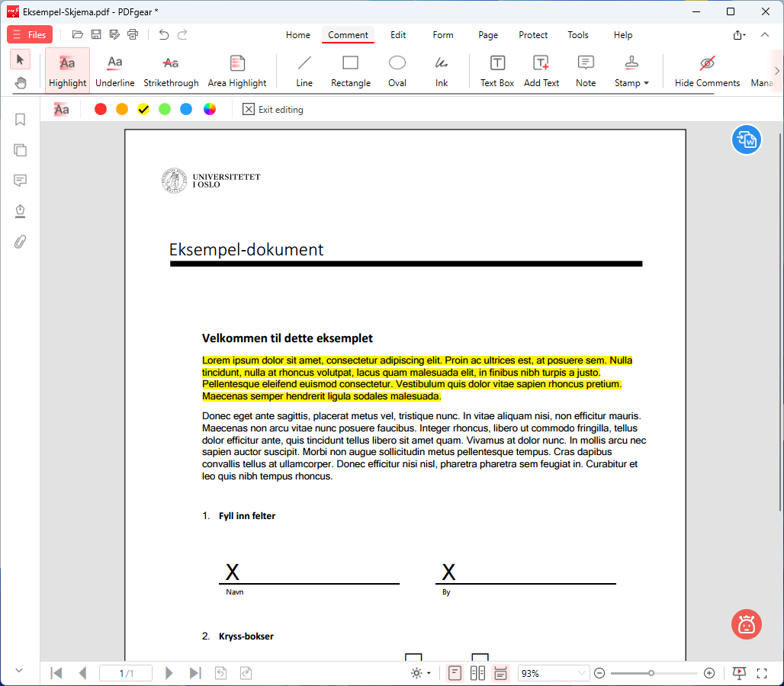The image size is (784, 686).
Task: Select the red highlight color
Action: (x=101, y=110)
